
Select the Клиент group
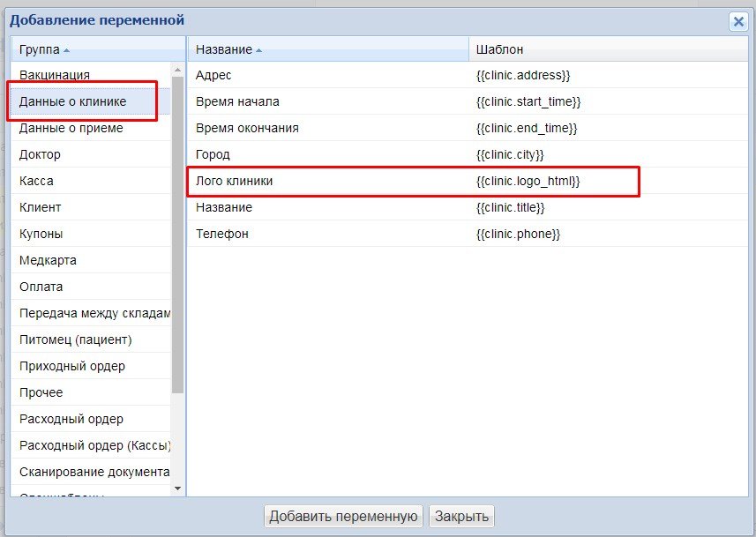coord(41,207)
